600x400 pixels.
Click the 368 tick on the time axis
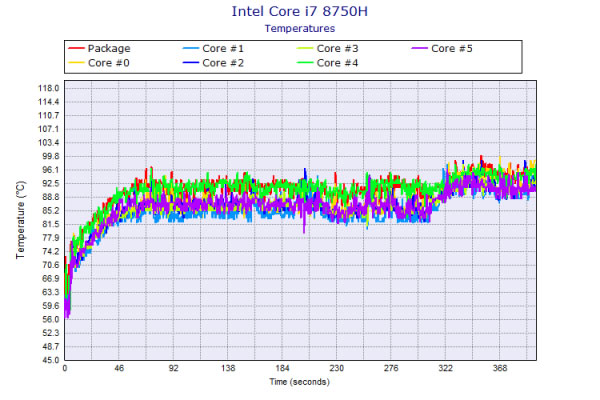point(500,368)
